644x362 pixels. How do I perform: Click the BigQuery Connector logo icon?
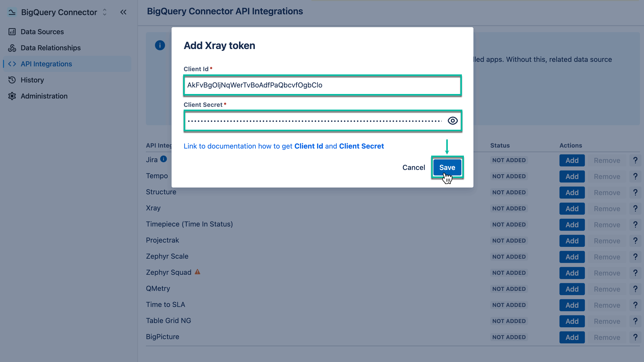12,12
